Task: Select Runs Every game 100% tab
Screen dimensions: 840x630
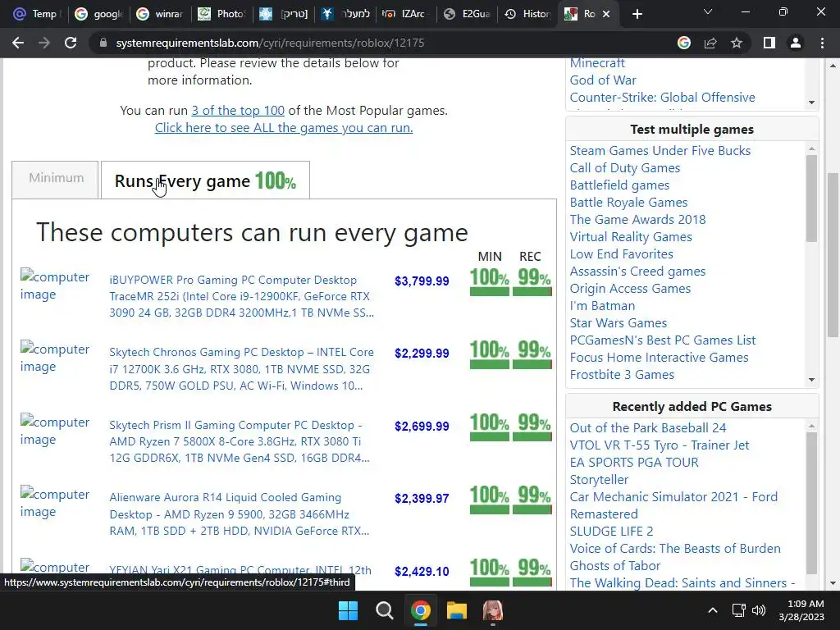Action: 205,180
